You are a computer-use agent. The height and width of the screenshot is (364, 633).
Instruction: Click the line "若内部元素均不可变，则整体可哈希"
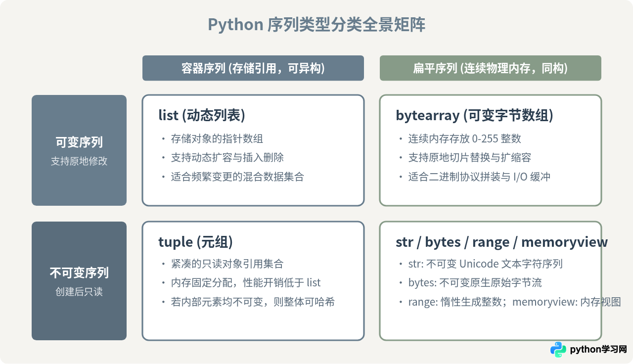click(253, 302)
